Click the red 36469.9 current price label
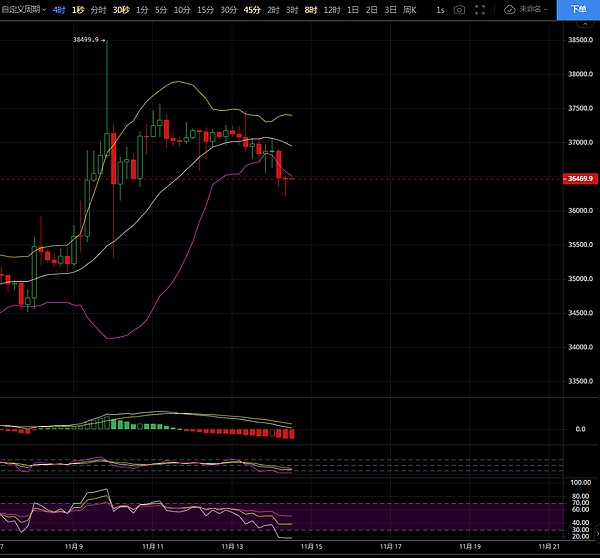Image resolution: width=600 pixels, height=558 pixels. coord(581,178)
